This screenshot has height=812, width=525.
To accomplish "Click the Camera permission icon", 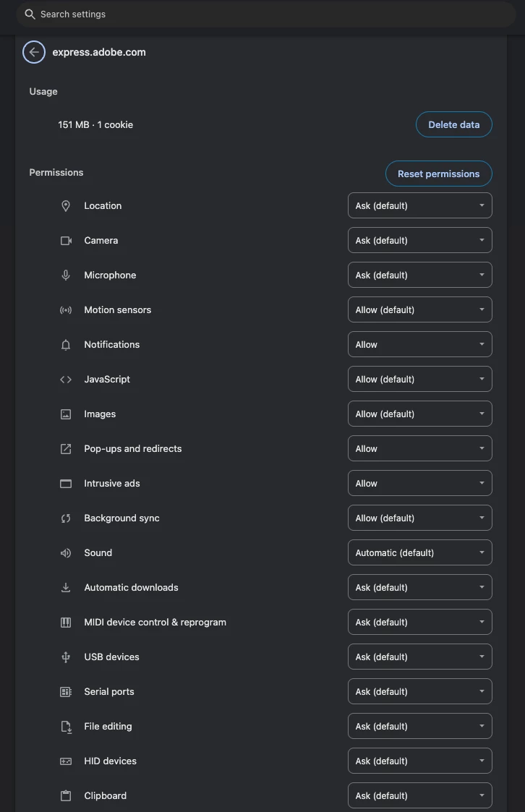I will pos(66,241).
